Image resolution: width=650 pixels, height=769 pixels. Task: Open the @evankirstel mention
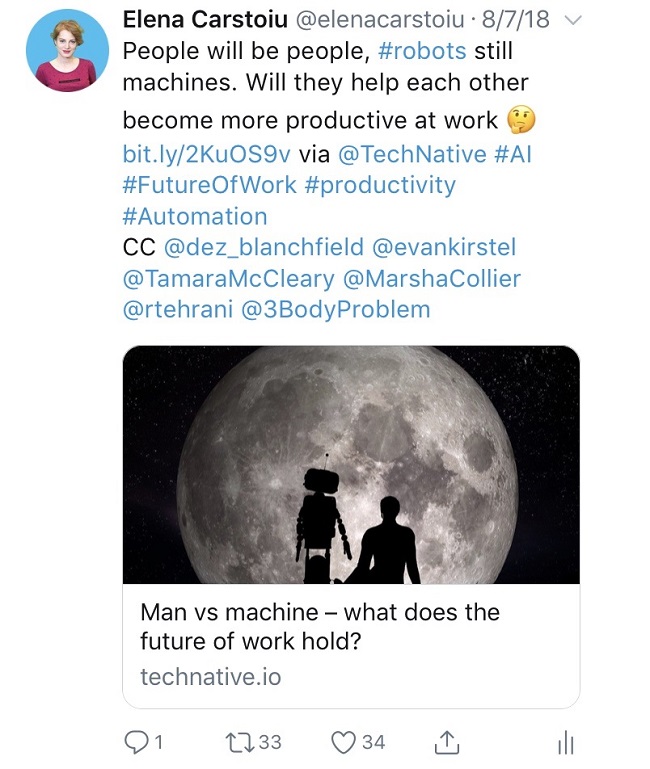450,247
